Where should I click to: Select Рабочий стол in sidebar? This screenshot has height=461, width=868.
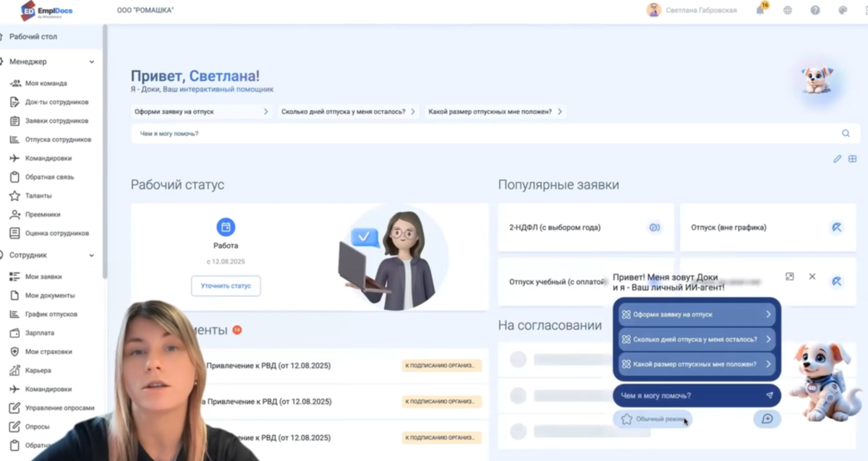(51, 36)
